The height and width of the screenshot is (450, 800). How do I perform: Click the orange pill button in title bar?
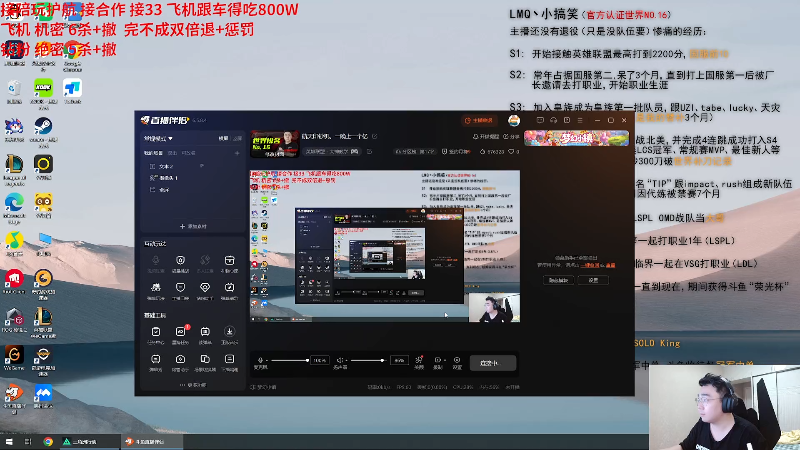479,120
